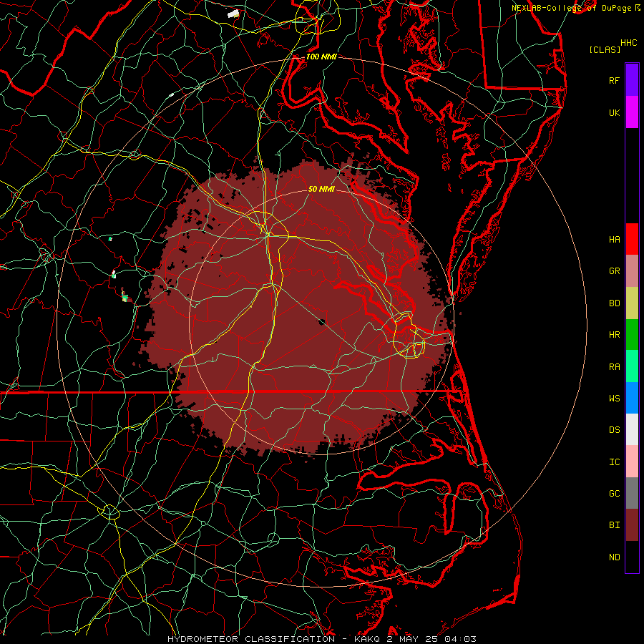The image size is (644, 644).
Task: Click the BI legend label
Action: coord(614,525)
